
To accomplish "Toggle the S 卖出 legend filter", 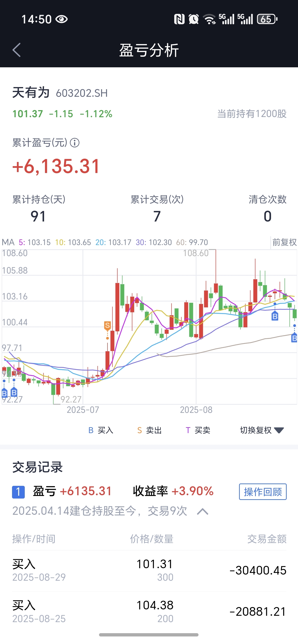I will (149, 430).
